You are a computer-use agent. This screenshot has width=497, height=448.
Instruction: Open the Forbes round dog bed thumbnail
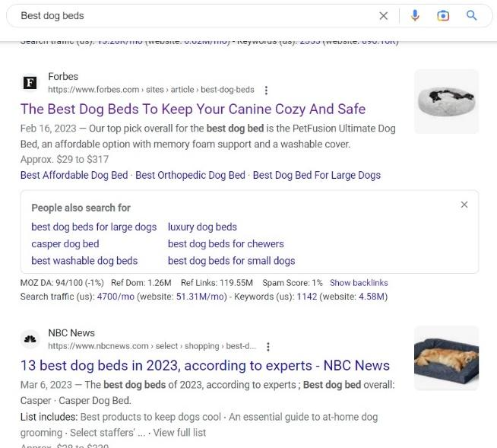click(446, 101)
